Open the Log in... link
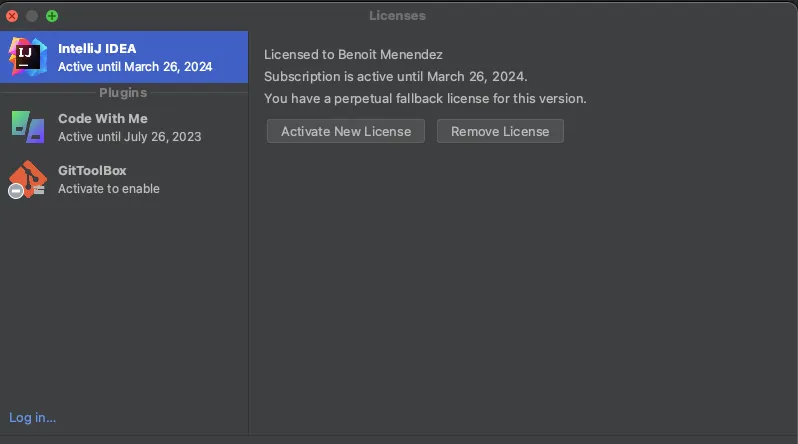The width and height of the screenshot is (798, 444). (33, 417)
